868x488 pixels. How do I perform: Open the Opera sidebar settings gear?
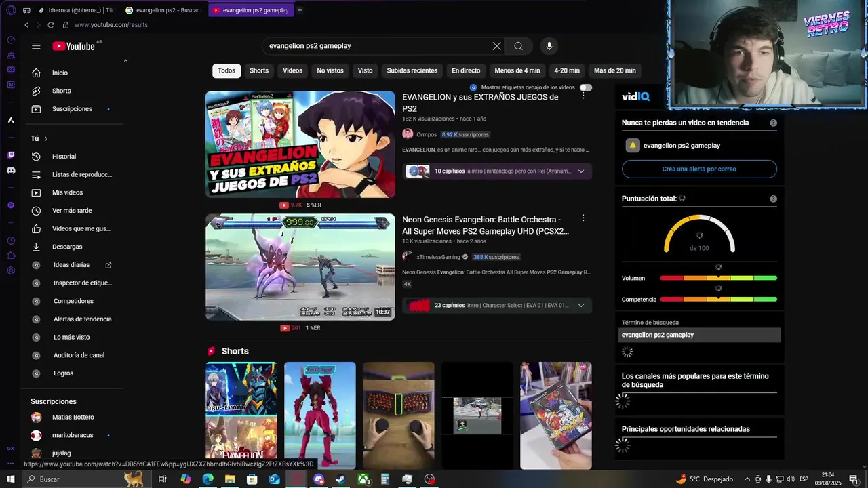[11, 270]
